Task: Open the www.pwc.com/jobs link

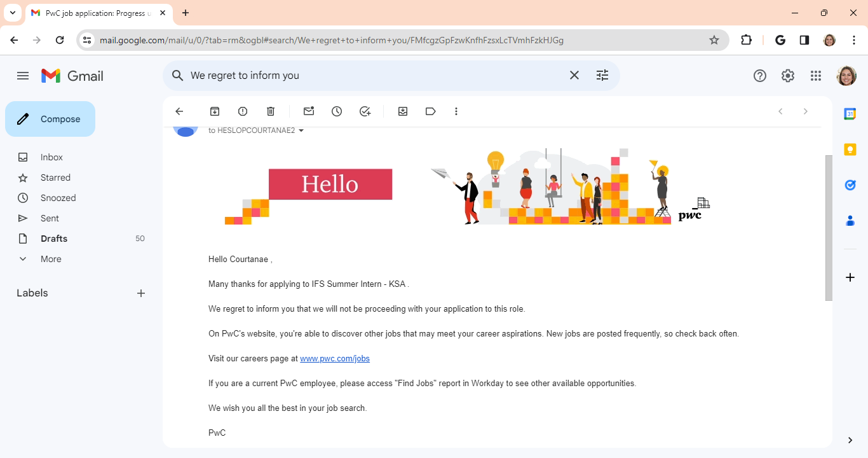Action: (x=335, y=359)
